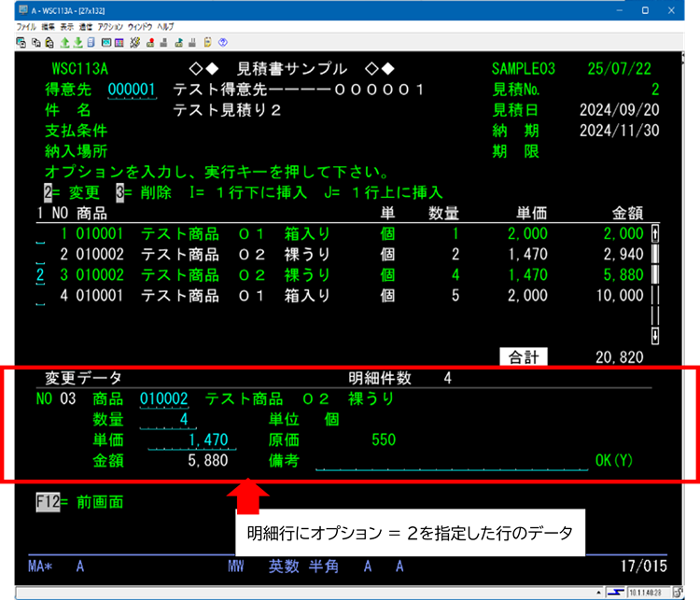Open the ヘルプ menu

165,27
